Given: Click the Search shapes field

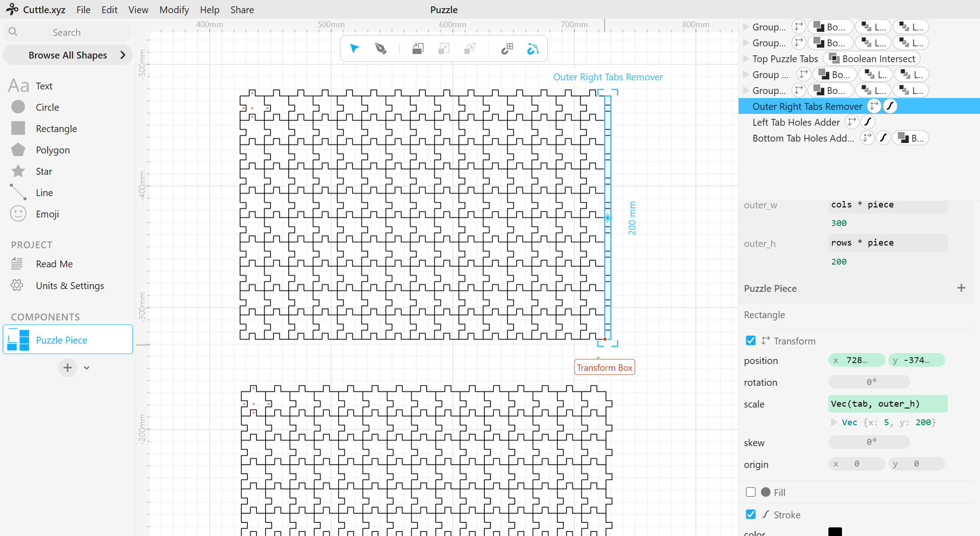Looking at the screenshot, I should tap(68, 32).
